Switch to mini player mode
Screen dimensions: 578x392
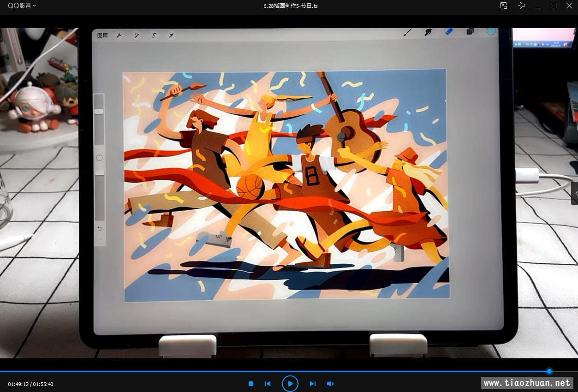click(x=504, y=6)
